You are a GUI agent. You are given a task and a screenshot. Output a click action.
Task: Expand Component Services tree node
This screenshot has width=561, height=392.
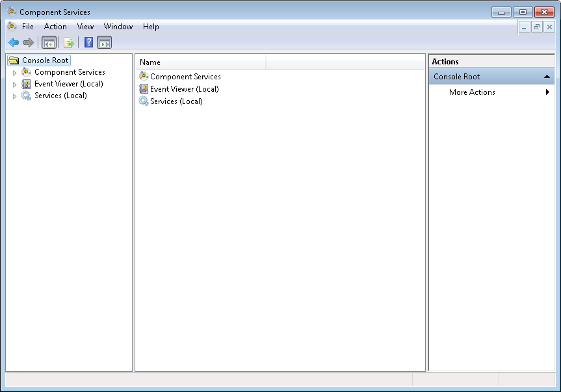tap(15, 73)
